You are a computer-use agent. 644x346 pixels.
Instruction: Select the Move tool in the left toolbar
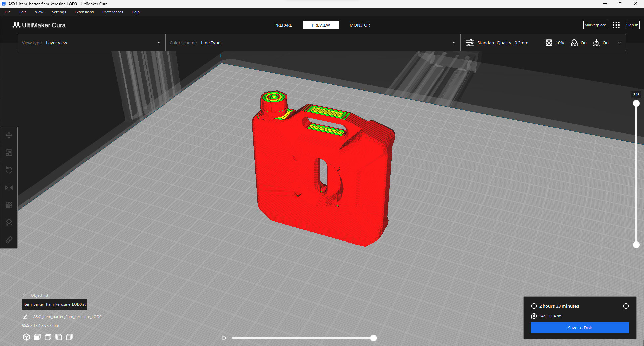click(9, 135)
